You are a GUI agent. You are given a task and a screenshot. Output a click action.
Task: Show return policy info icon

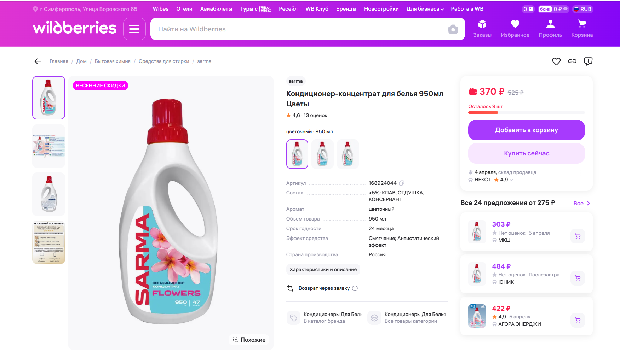pyautogui.click(x=355, y=288)
